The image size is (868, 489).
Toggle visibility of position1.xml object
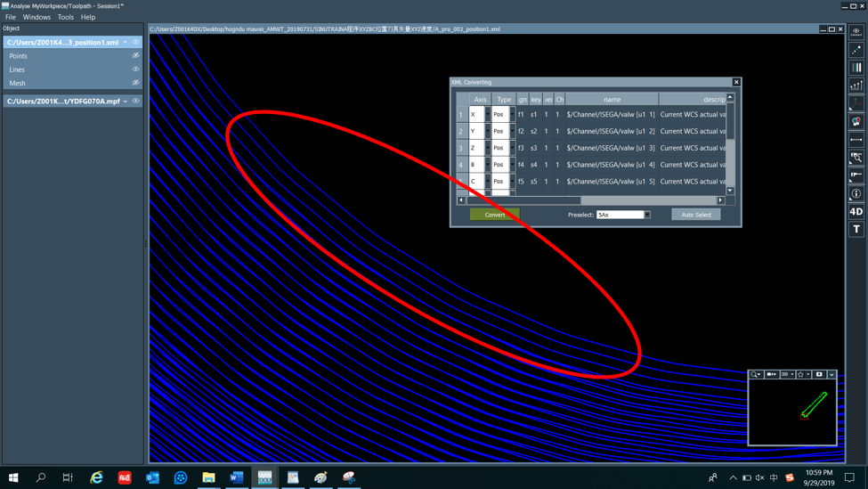click(135, 42)
